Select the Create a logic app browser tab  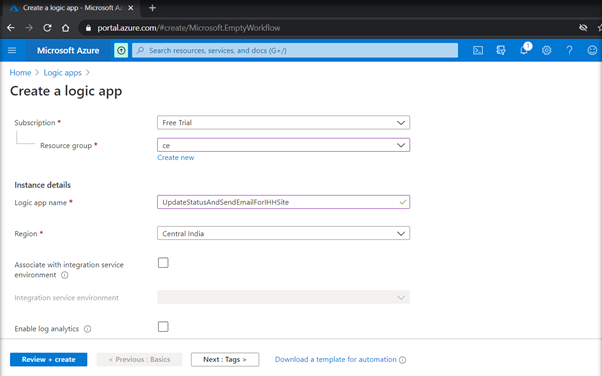[x=72, y=8]
